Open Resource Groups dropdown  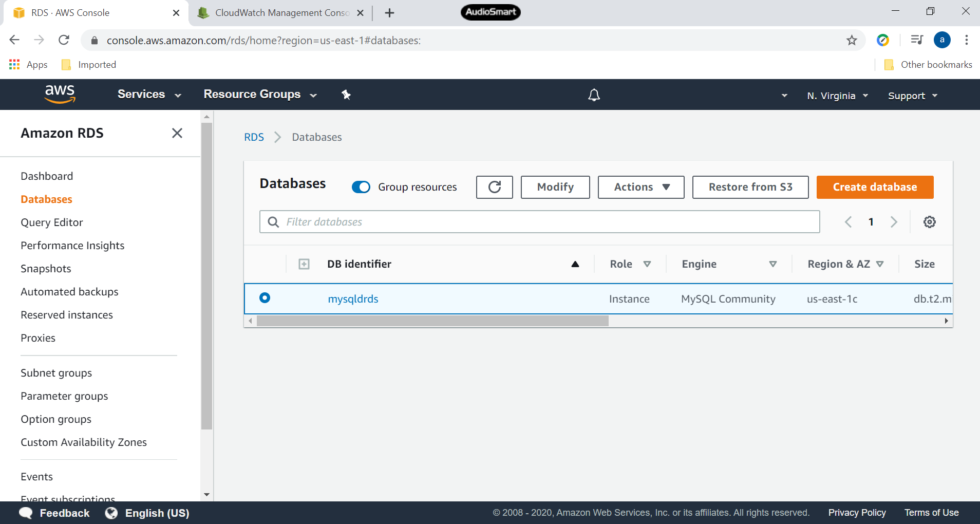pyautogui.click(x=260, y=95)
